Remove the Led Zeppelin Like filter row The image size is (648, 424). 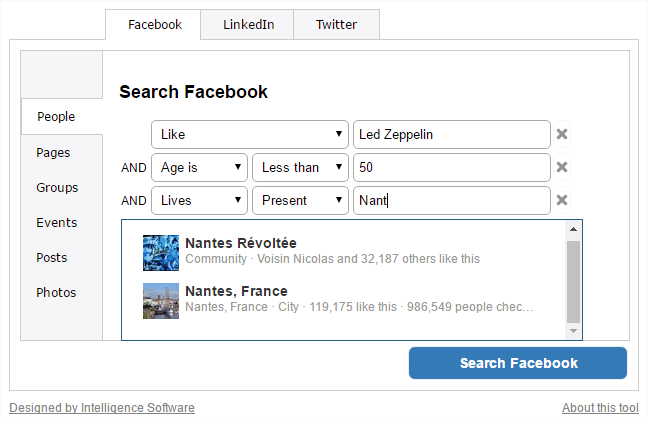coord(561,134)
